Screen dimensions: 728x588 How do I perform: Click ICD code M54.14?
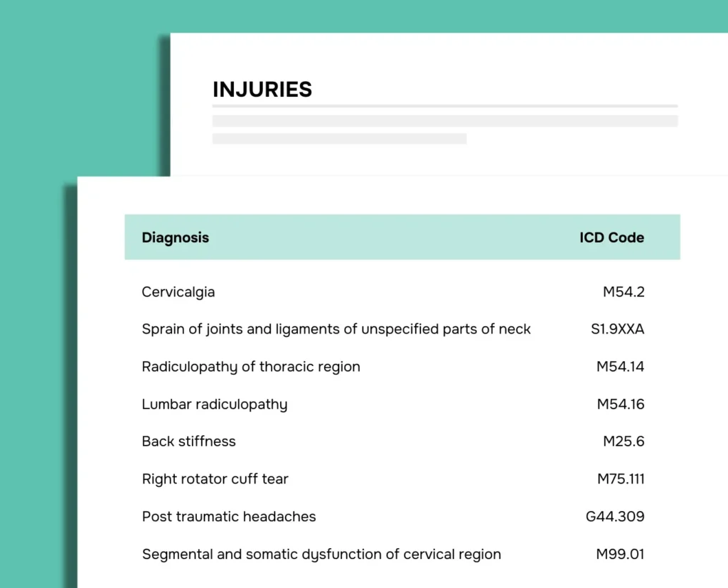[x=620, y=367]
